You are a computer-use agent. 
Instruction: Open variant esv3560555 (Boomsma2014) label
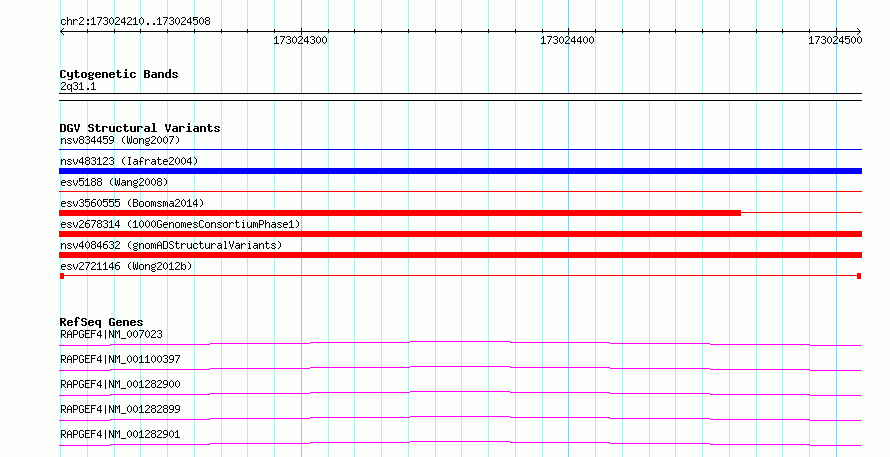click(x=132, y=203)
